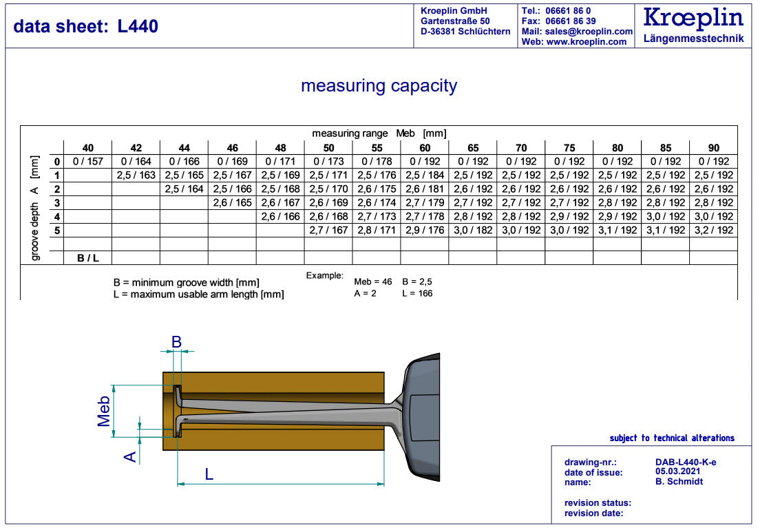This screenshot has height=532, width=760.
Task: Click the 'measuring range Meb [mm]' table header
Action: [379, 134]
